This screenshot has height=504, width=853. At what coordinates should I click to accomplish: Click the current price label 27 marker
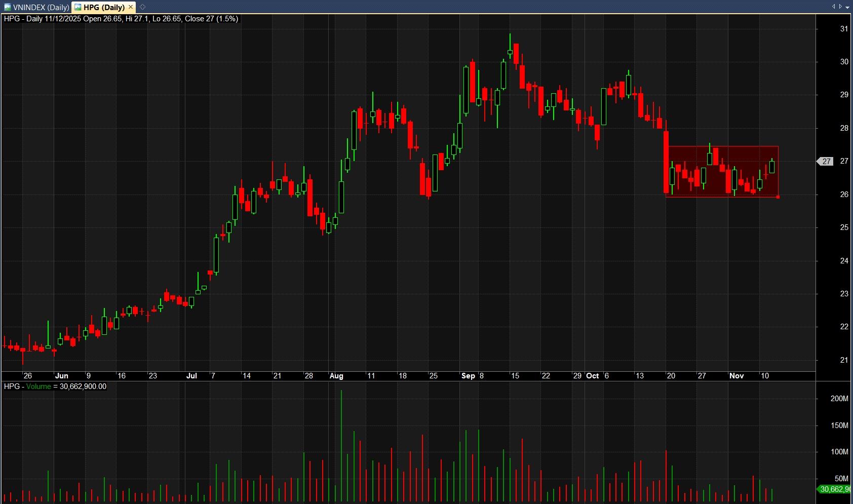[x=825, y=161]
